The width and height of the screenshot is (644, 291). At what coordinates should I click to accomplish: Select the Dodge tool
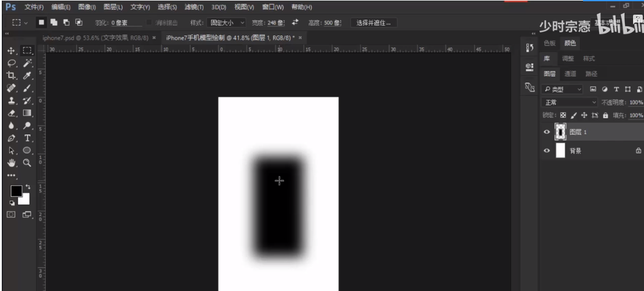[27, 125]
